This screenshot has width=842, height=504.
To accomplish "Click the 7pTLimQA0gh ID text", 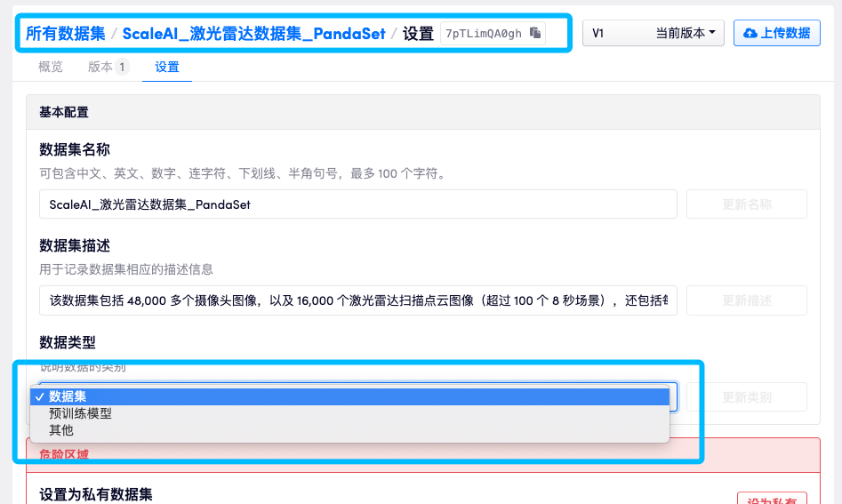I will [x=484, y=33].
